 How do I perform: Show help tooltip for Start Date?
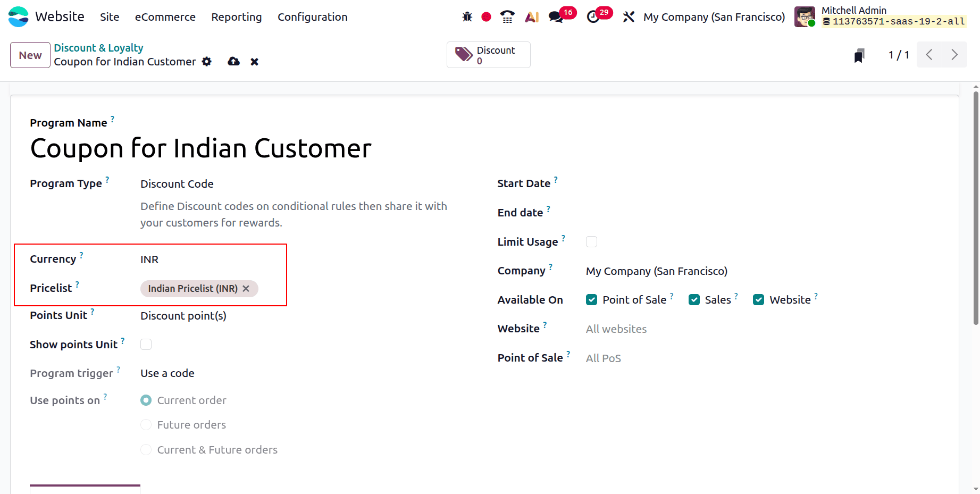click(556, 180)
